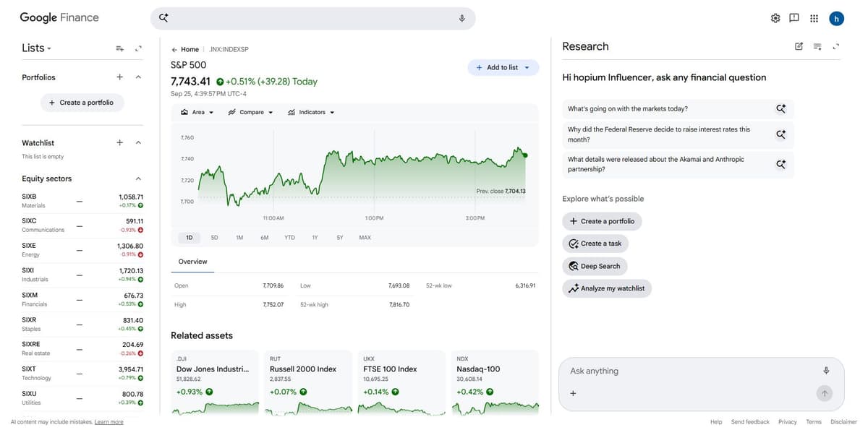Open the Russell 2000 Index card

point(308,382)
